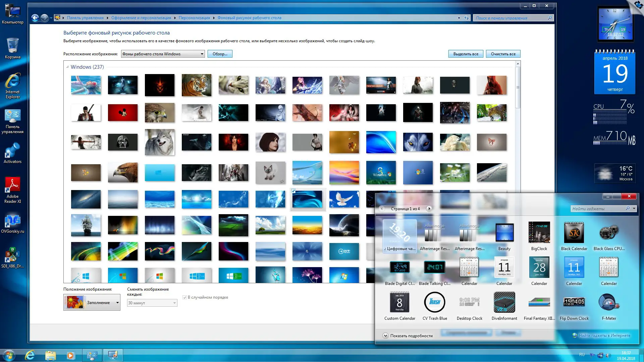Select the Flip Down Clock gadget
644x362 pixels.
coord(574,302)
